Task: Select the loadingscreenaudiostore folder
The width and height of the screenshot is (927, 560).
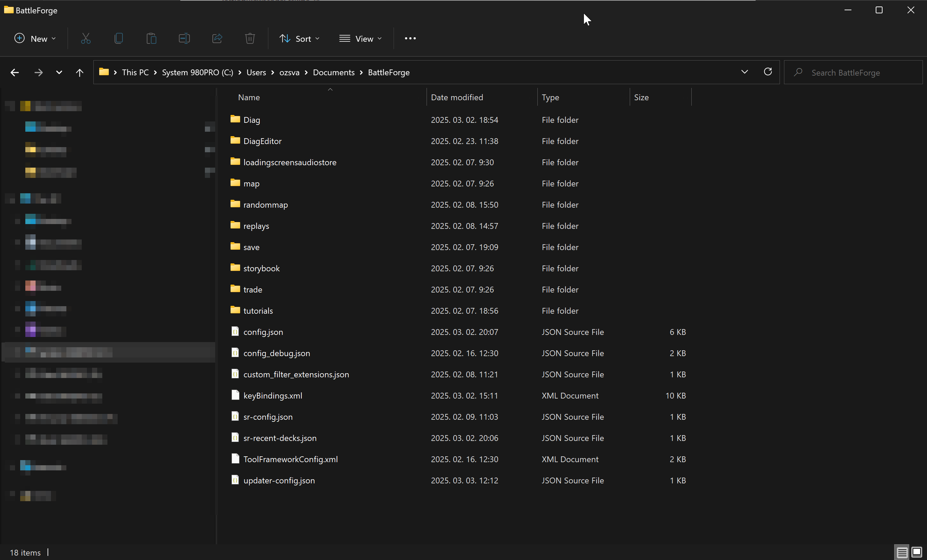Action: point(290,162)
